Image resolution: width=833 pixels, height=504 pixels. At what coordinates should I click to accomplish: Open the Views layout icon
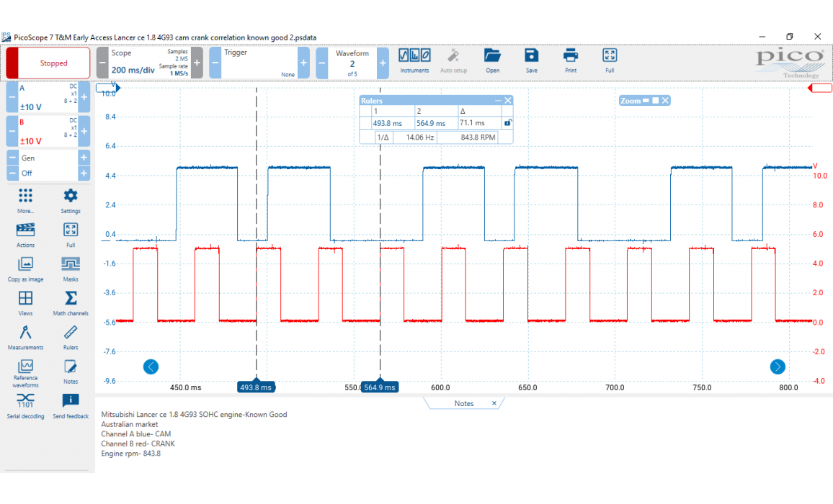(x=25, y=299)
